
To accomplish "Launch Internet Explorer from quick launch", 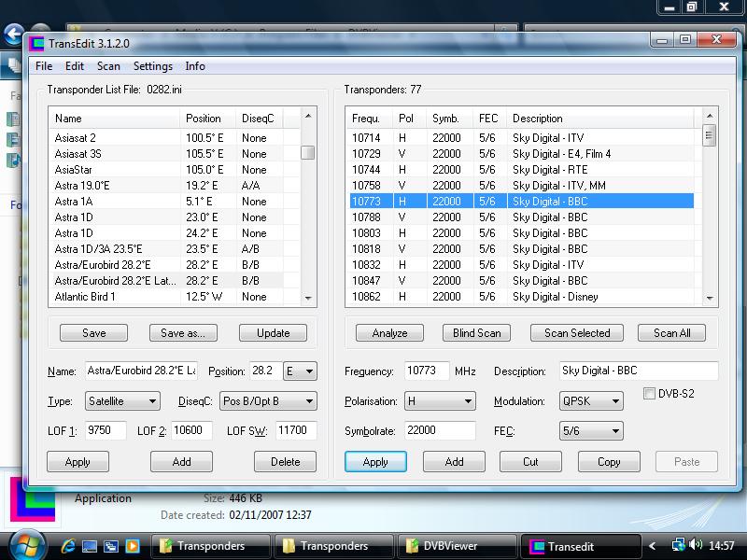I will pyautogui.click(x=68, y=546).
